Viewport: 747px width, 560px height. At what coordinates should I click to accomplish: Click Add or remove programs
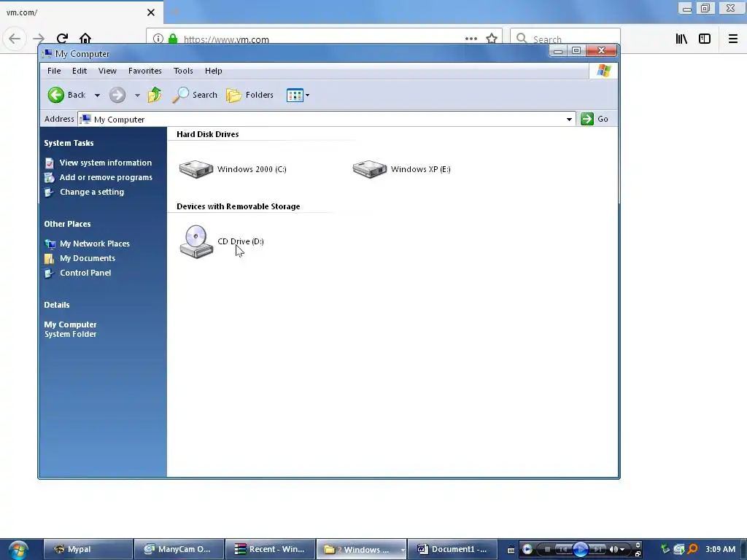[106, 177]
